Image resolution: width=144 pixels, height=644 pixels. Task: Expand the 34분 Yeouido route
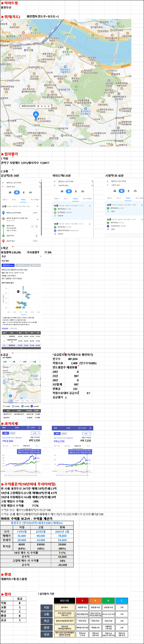pyautogui.click(x=90, y=206)
